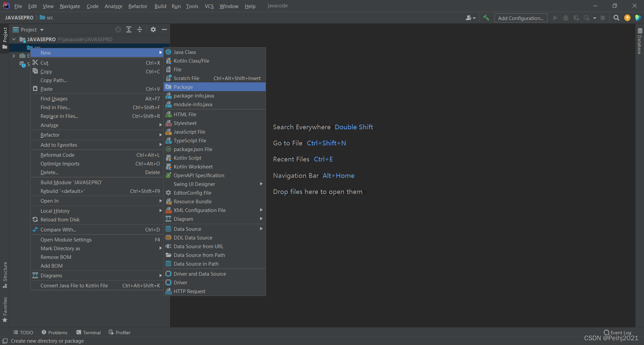Click the Run arrow icon in toolbar
The image size is (644, 345).
pyautogui.click(x=555, y=18)
